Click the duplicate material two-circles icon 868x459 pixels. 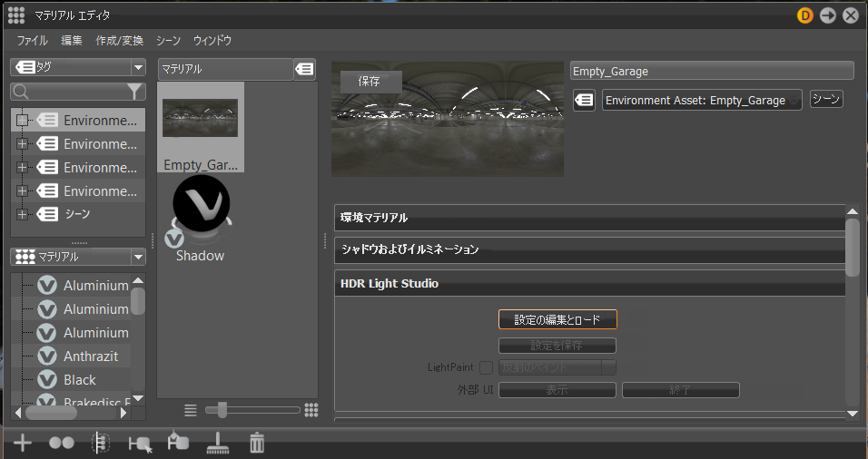point(62,443)
